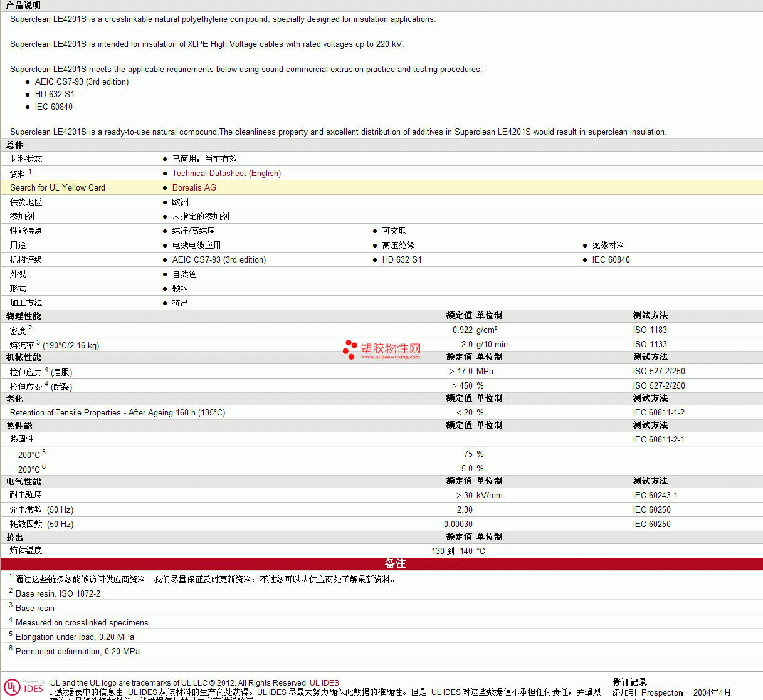Select the dissipation factor value 0.00030
The image size is (763, 700).
click(458, 525)
